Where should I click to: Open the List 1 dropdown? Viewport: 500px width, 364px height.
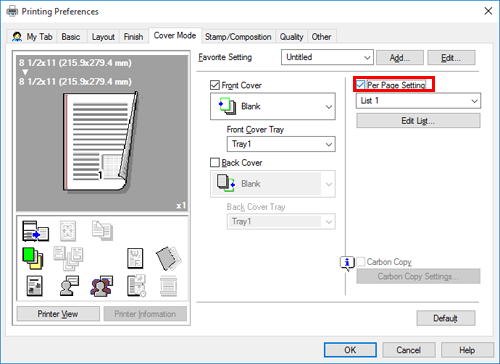[418, 101]
